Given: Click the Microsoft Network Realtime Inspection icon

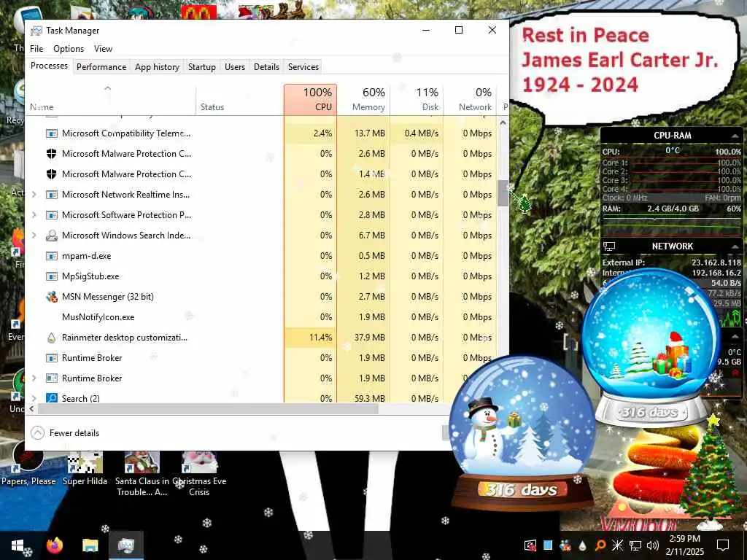Looking at the screenshot, I should 52,194.
